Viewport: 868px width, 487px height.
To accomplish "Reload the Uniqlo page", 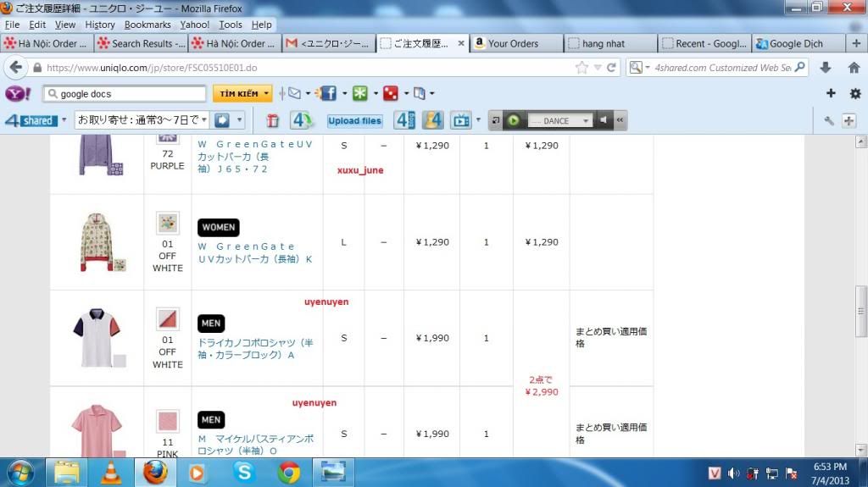I will (611, 68).
